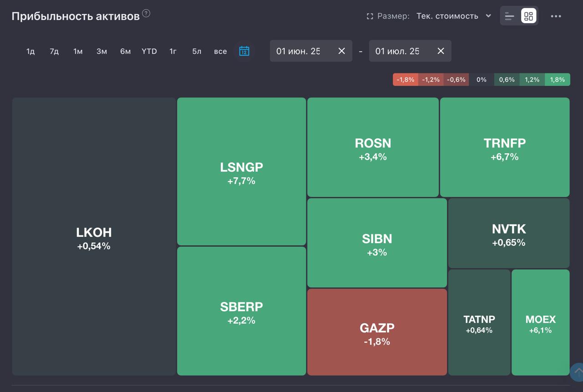
Task: Open the help tooltip next to Прибыльность активов
Action: 146,13
